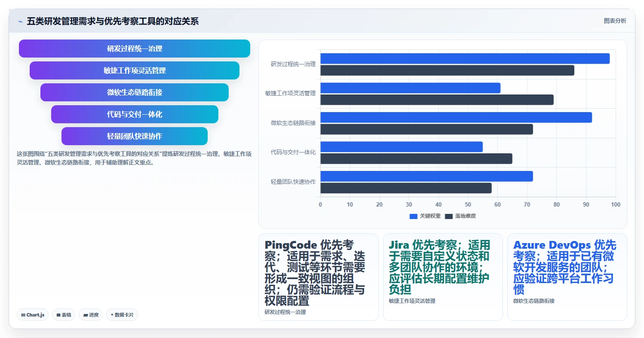The width and height of the screenshot is (644, 338).
Task: Click the icon beside the page title
Action: [20, 21]
